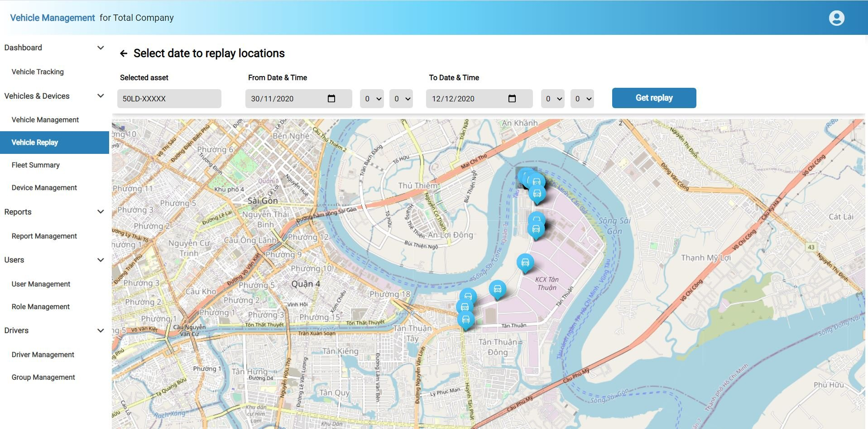Click the Selected asset input field
This screenshot has height=429, width=868.
tap(169, 99)
